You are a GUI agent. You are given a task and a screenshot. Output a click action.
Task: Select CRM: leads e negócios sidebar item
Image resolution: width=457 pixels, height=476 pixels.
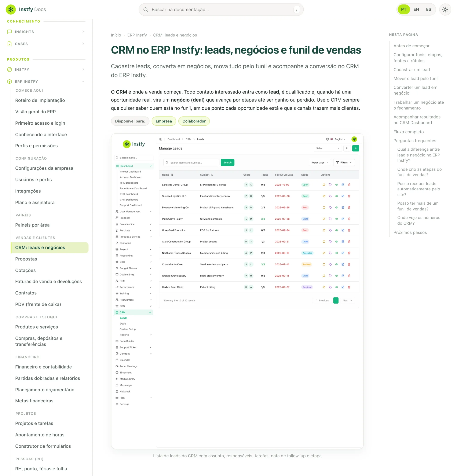[x=50, y=248]
